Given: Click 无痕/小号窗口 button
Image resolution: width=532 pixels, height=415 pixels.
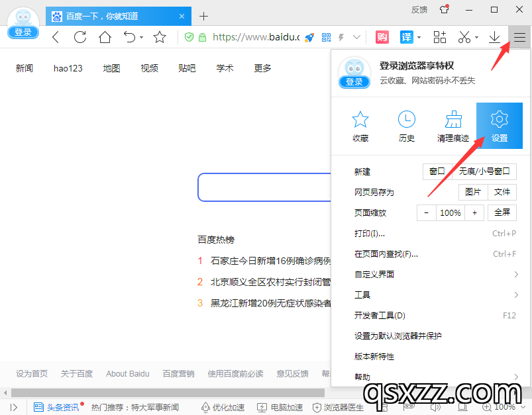Looking at the screenshot, I should pyautogui.click(x=484, y=171).
